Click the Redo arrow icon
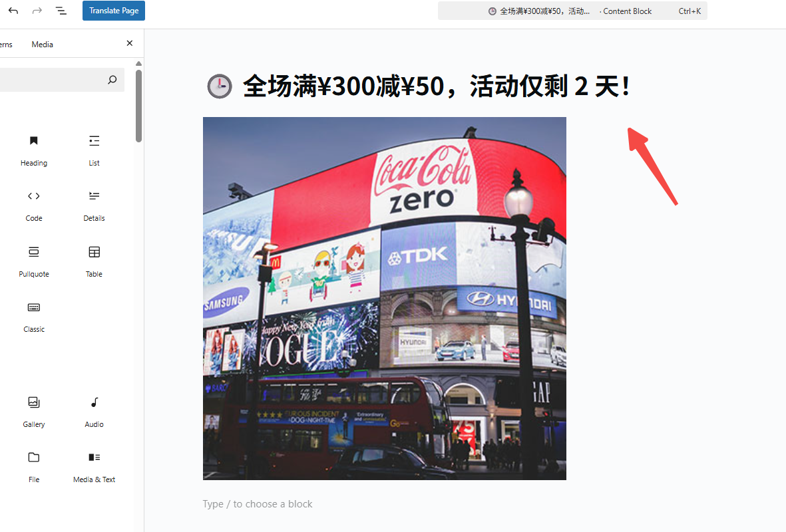Viewport: 786px width, 532px height. [x=37, y=11]
